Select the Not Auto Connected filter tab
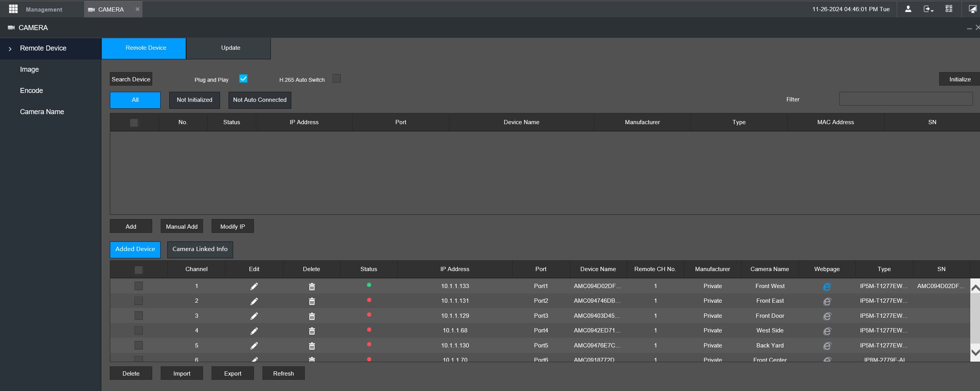Viewport: 980px width, 391px height. pyautogui.click(x=260, y=100)
